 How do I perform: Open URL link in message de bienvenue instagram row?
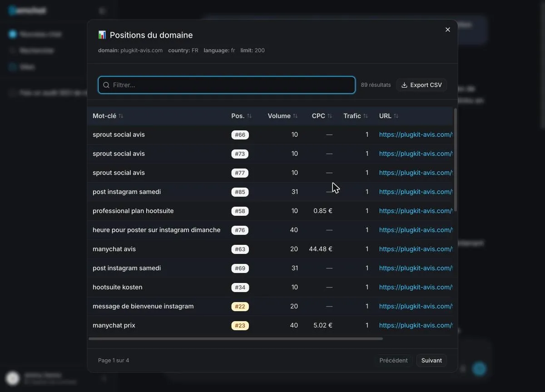416,306
